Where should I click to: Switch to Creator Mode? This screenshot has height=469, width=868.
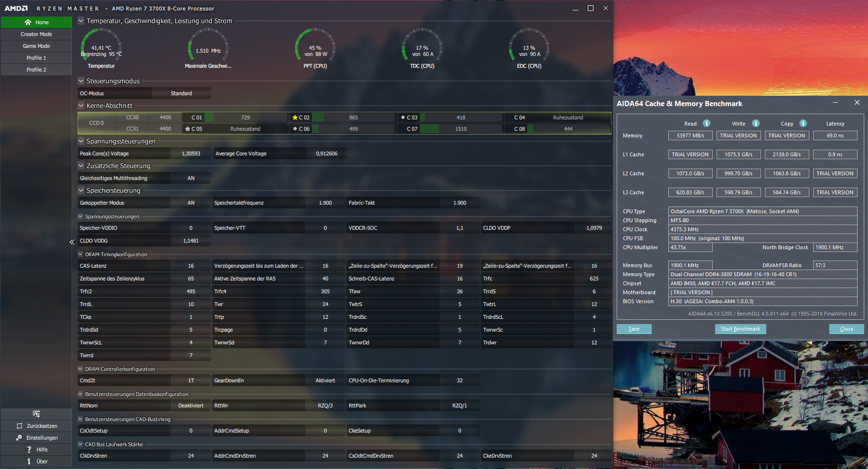[36, 34]
